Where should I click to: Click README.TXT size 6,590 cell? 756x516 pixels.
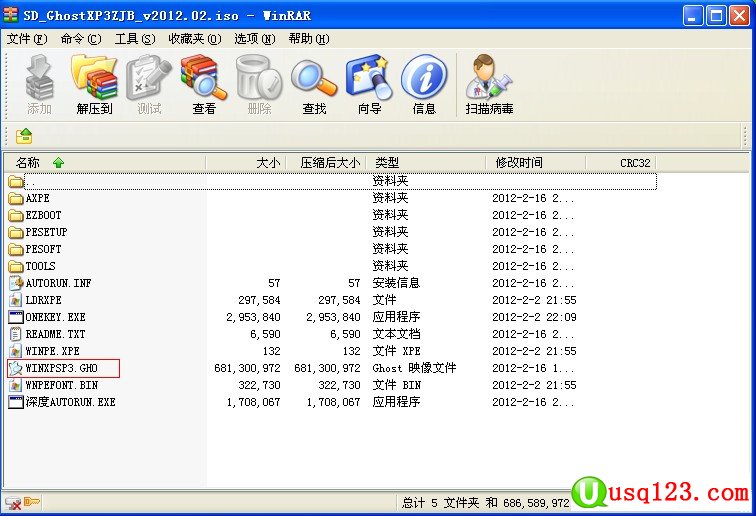[265, 334]
